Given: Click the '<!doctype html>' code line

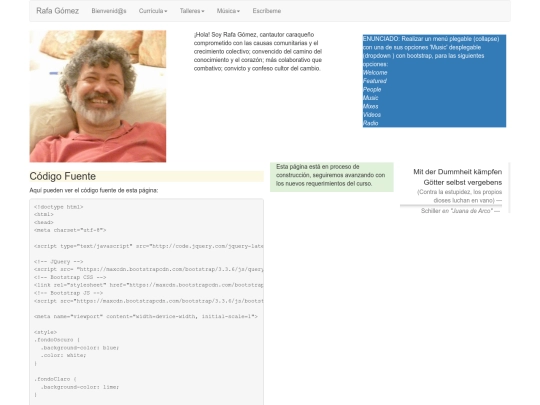Looking at the screenshot, I should pos(59,207).
